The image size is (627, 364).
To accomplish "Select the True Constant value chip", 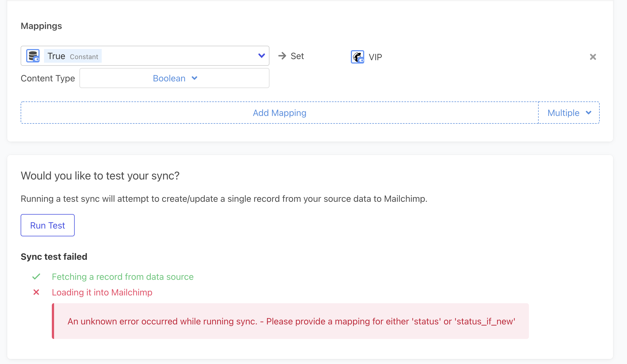I will [x=73, y=56].
